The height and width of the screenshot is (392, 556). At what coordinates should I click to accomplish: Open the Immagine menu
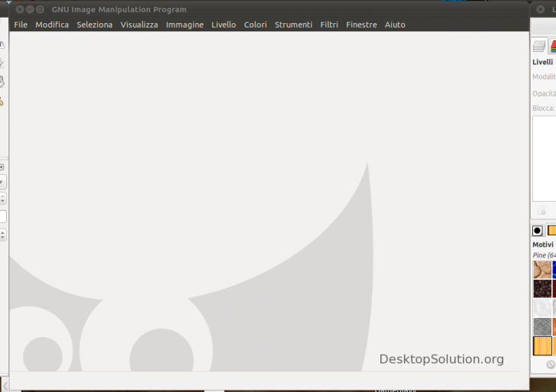185,24
